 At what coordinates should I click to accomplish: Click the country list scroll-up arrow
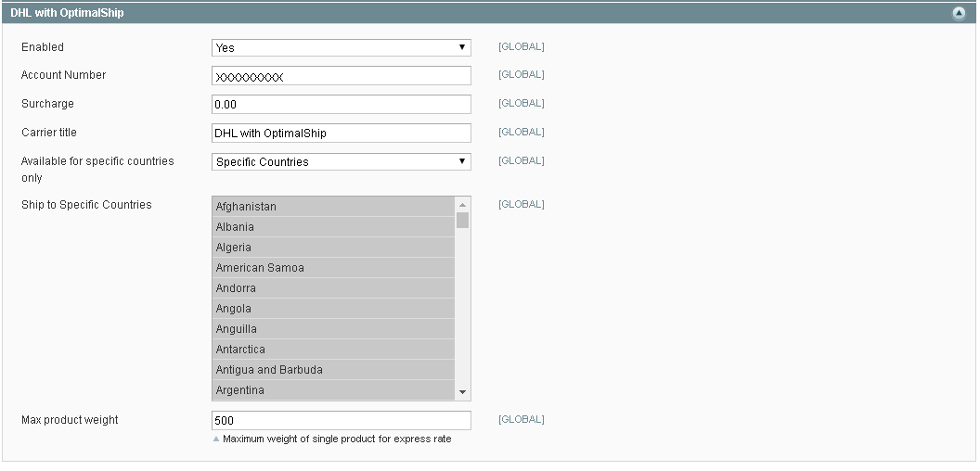coord(462,204)
